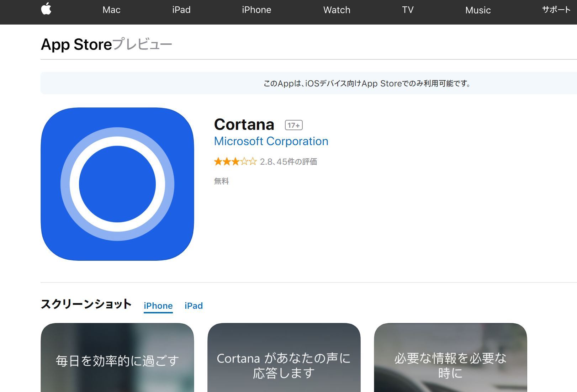Open the サポート support link
The width and height of the screenshot is (577, 392).
click(556, 10)
